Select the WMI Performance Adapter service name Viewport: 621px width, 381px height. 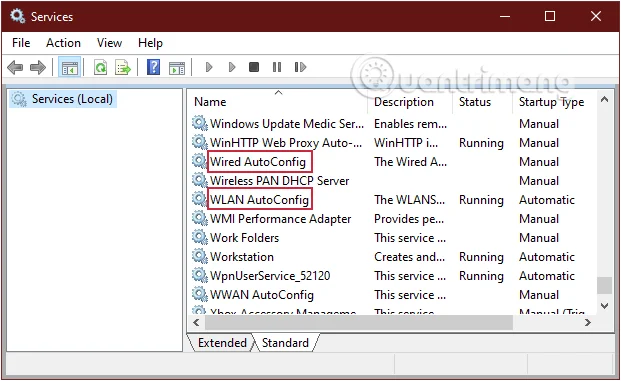[x=280, y=219]
